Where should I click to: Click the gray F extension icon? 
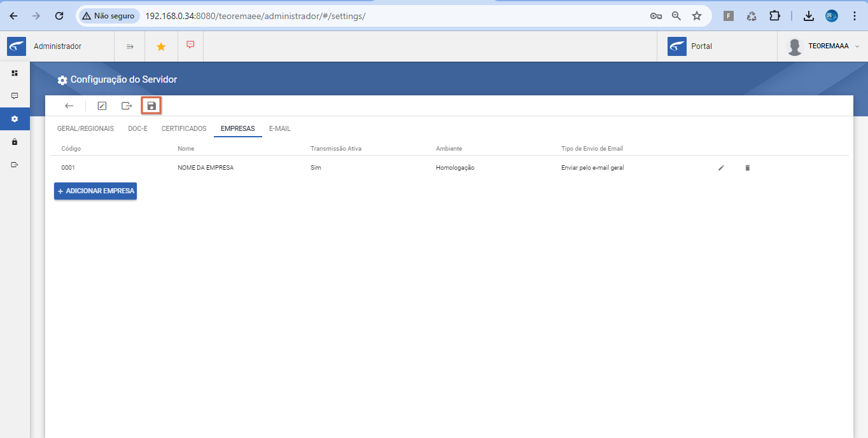coord(729,16)
